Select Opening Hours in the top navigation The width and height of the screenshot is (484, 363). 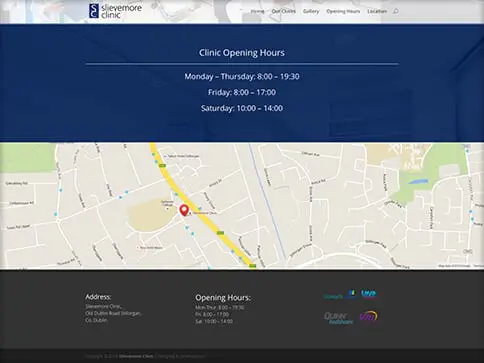pos(343,11)
